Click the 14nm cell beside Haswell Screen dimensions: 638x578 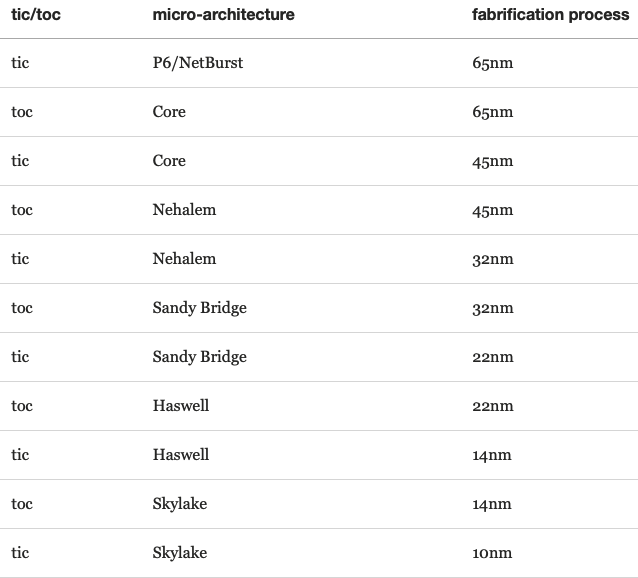[x=491, y=455]
